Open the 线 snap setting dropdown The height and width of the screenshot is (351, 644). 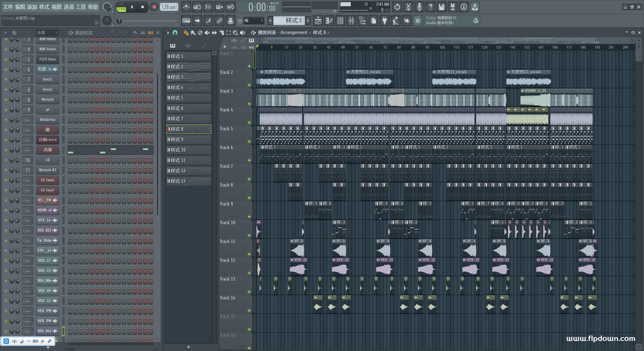click(x=253, y=21)
